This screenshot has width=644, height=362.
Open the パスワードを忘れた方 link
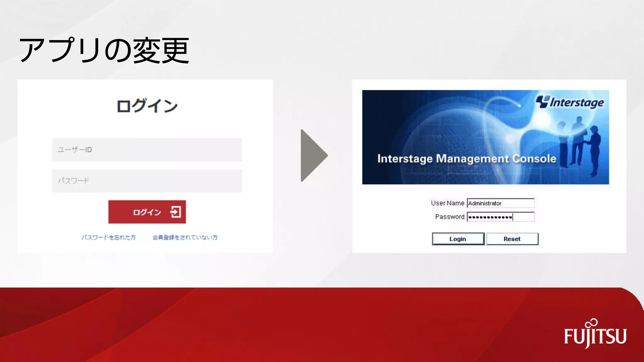(109, 237)
